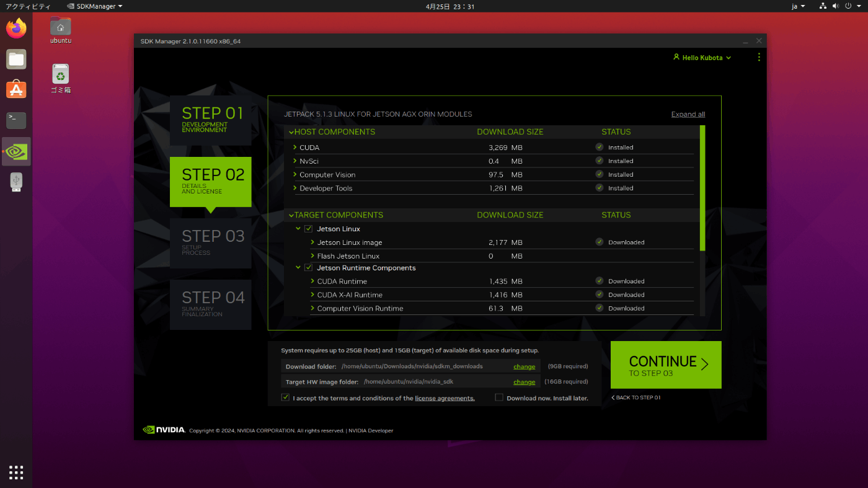This screenshot has height=488, width=868.
Task: Expand the Computer Vision Runtime row
Action: click(312, 308)
